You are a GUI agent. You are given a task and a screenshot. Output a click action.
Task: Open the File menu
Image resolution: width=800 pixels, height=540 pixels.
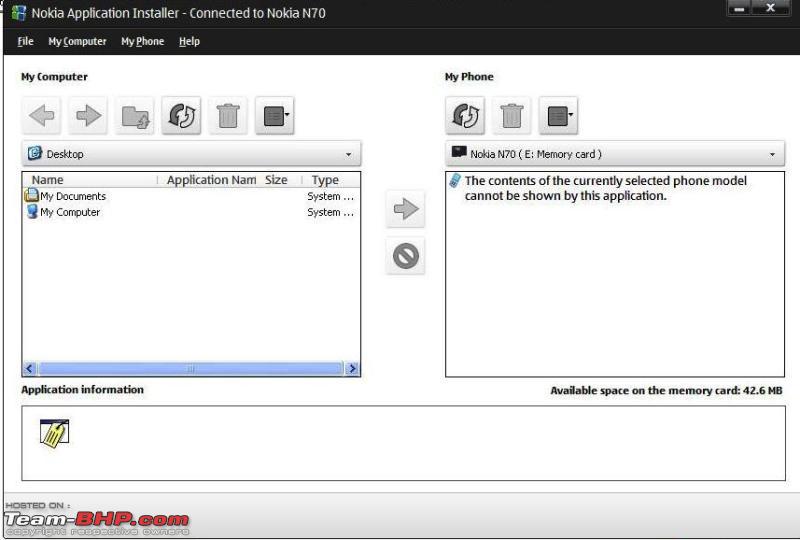pos(26,41)
